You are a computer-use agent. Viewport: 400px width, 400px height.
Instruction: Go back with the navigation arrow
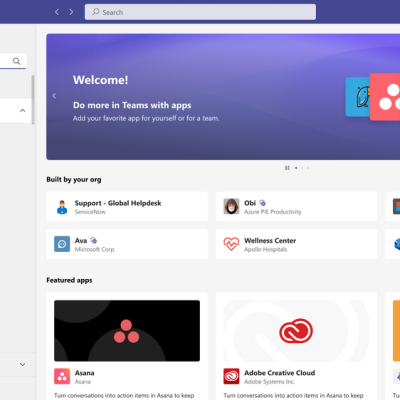57,12
